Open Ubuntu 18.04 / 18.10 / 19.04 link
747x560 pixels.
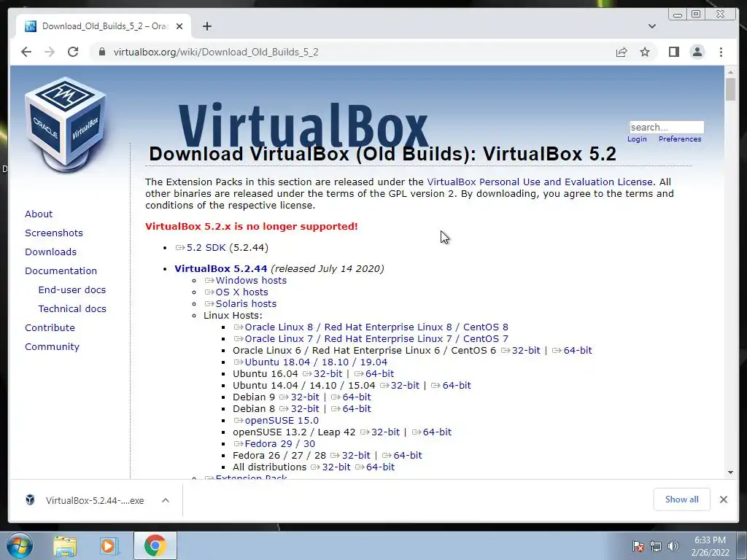tap(316, 362)
